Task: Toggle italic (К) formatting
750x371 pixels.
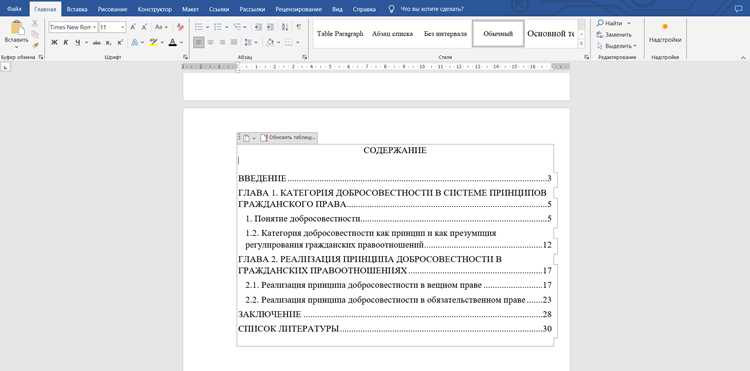Action: 66,43
